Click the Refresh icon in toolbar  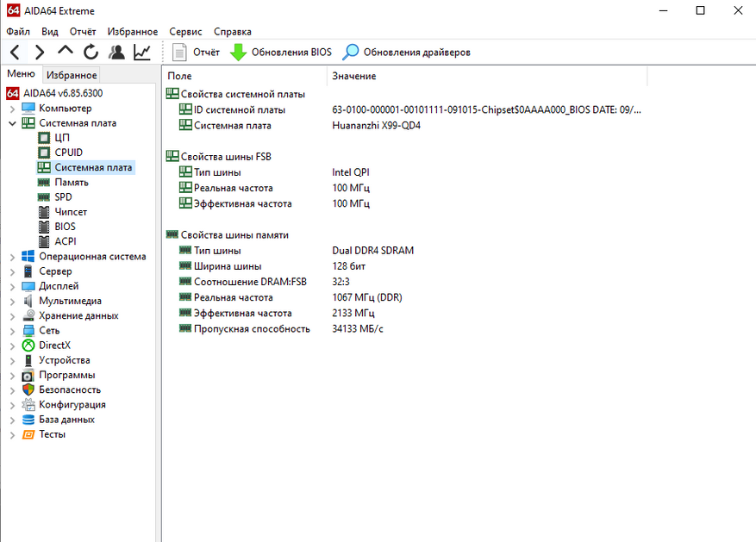coord(91,53)
